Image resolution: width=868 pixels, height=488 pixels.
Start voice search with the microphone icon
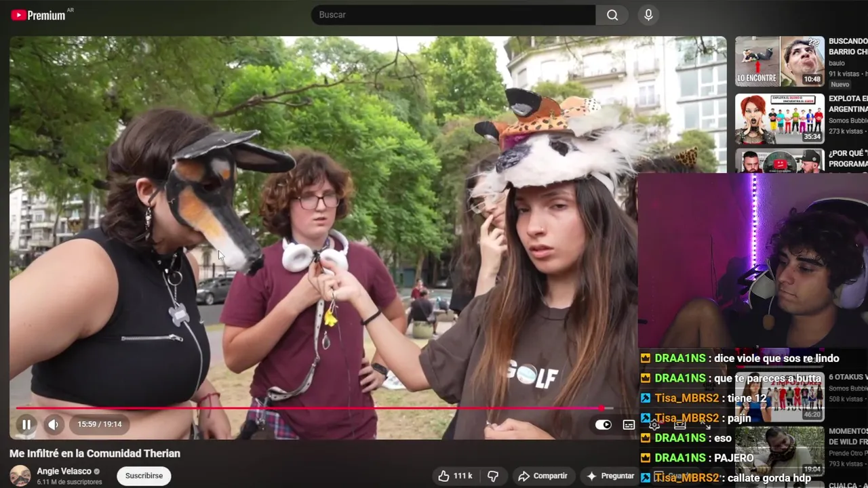coord(648,15)
